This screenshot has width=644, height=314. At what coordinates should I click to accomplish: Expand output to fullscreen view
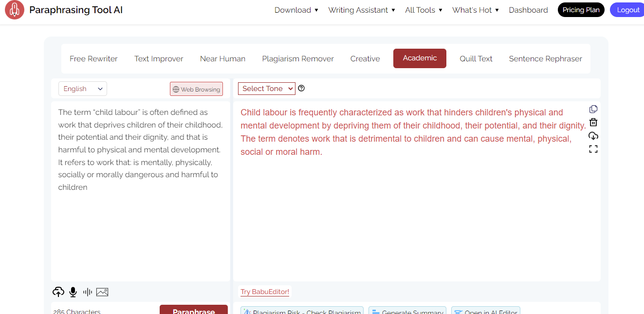click(593, 149)
